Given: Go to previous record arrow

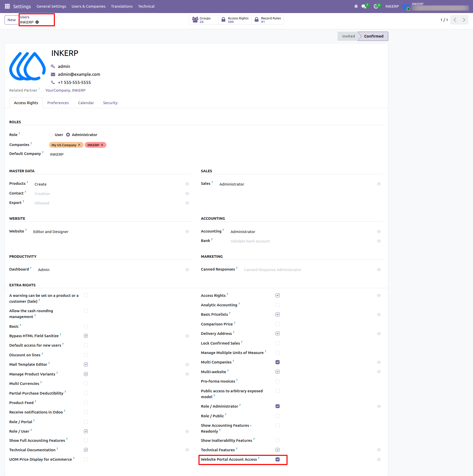Looking at the screenshot, I should tap(455, 20).
